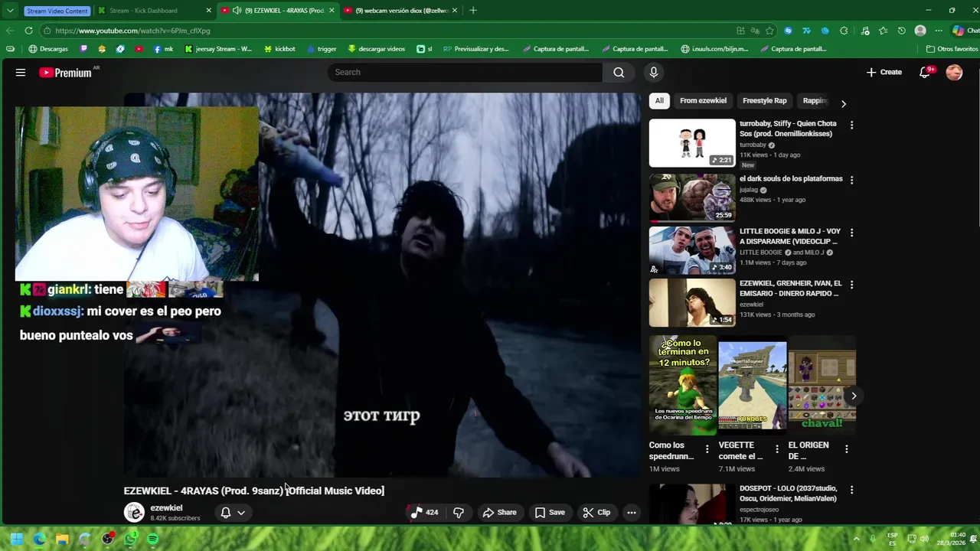Open DINERO RAPIDO video thumbnail

coord(692,302)
